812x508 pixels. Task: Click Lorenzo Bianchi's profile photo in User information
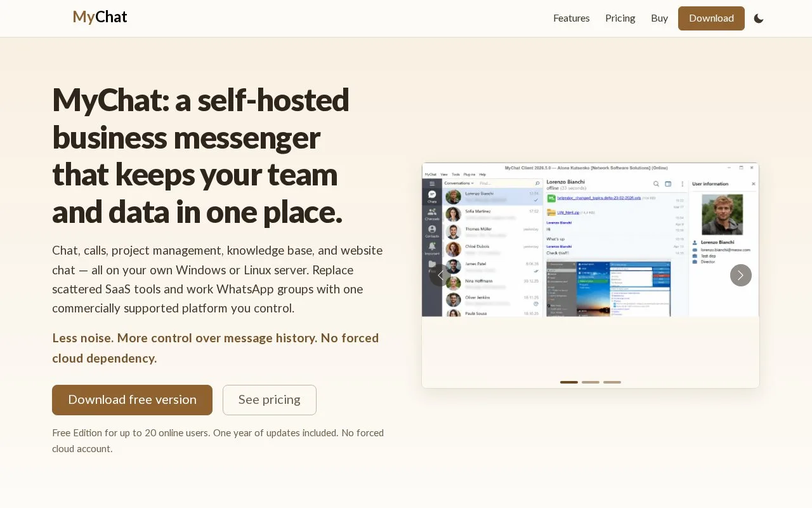tap(723, 214)
